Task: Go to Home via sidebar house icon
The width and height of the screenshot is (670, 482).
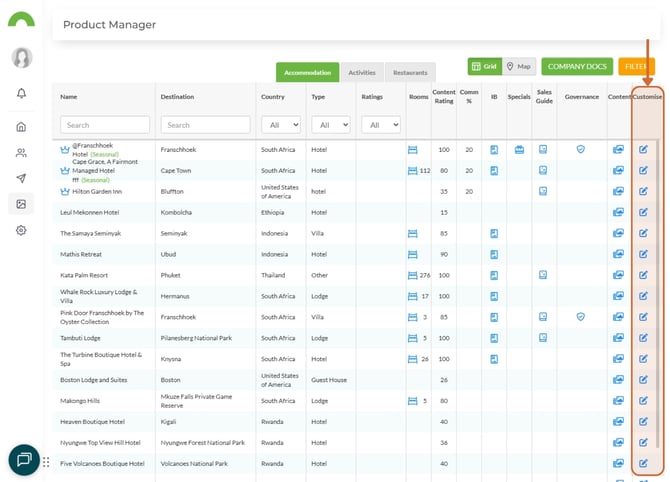Action: [21, 127]
